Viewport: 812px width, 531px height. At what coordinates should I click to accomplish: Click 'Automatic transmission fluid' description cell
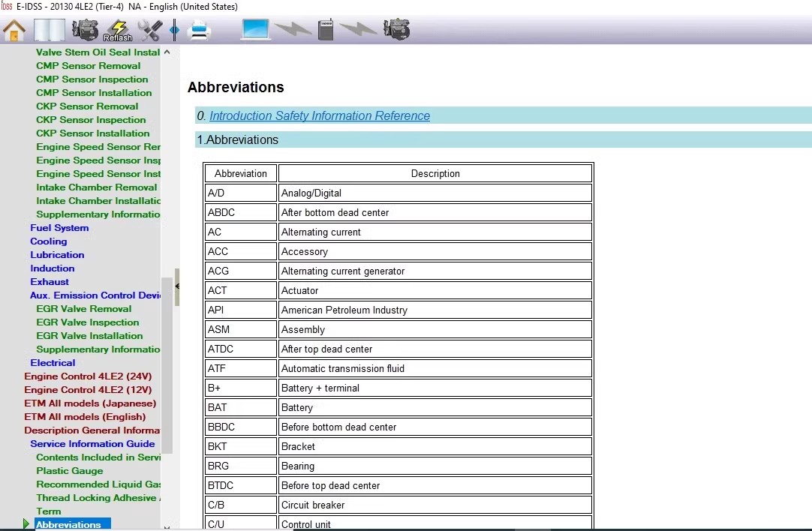pyautogui.click(x=435, y=368)
